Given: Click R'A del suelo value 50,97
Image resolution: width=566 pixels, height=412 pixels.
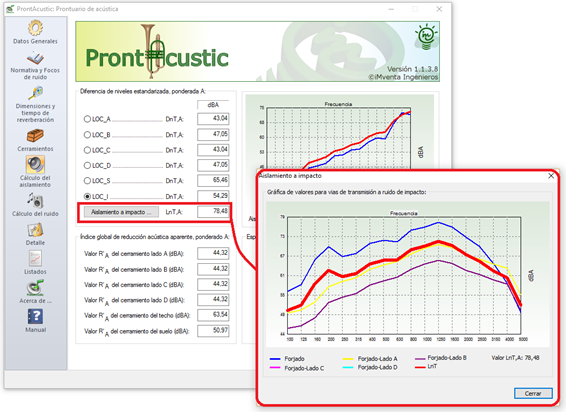Looking at the screenshot, I should (213, 330).
